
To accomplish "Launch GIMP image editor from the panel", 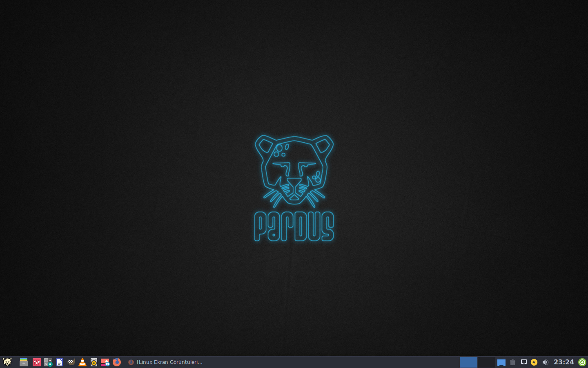I will pos(71,362).
